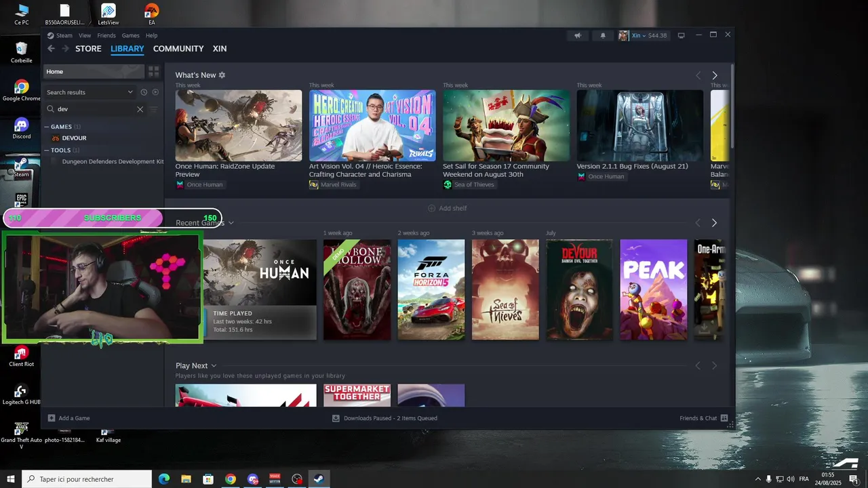Go back with the left arrow navigation

pos(51,49)
